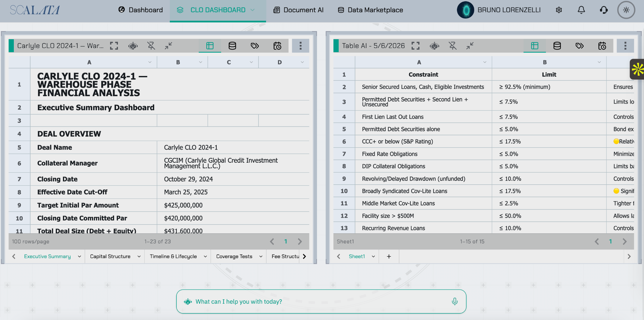The height and width of the screenshot is (320, 644).
Task: Switch Carlyle CLO panel to table view
Action: [210, 46]
